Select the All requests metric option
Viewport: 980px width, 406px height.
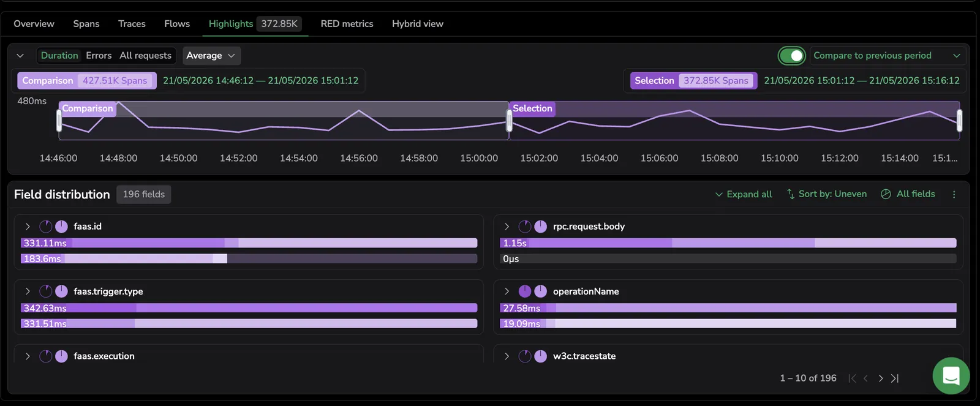(145, 56)
